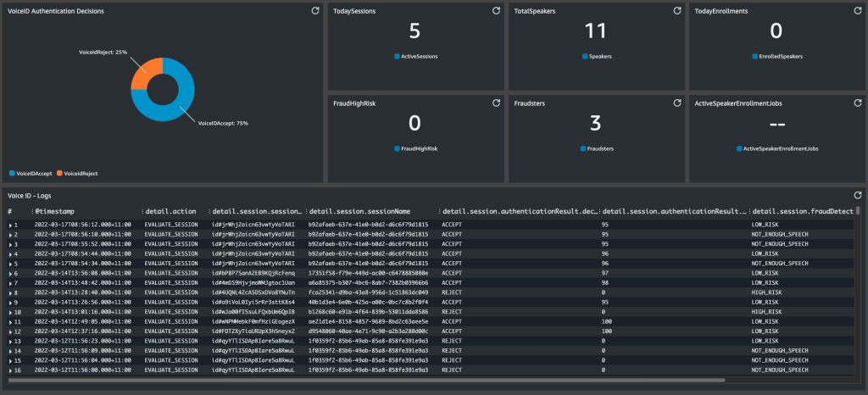Refresh the TodaySessions widget
This screenshot has height=395, width=868.
coord(497,10)
